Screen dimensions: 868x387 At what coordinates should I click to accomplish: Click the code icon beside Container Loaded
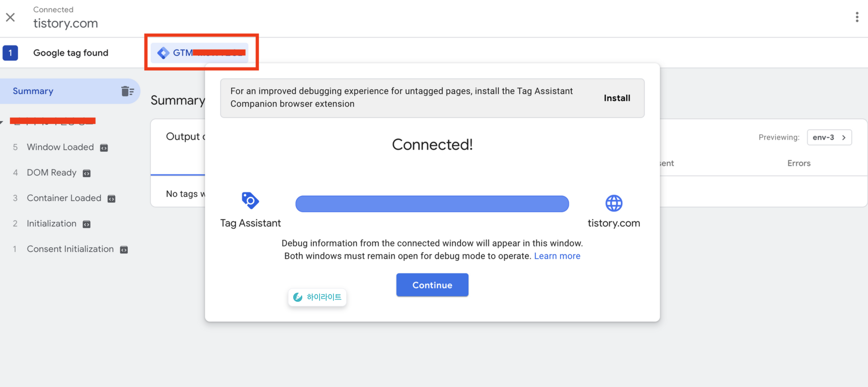coord(111,199)
